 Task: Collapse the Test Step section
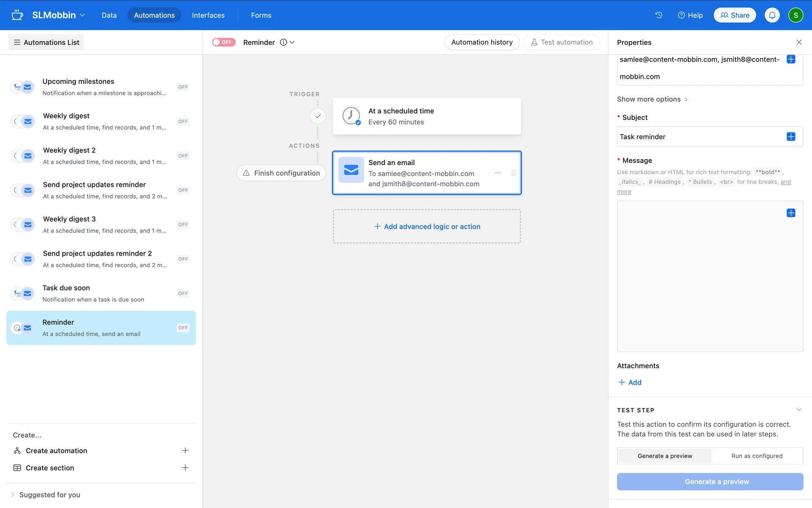click(x=798, y=410)
